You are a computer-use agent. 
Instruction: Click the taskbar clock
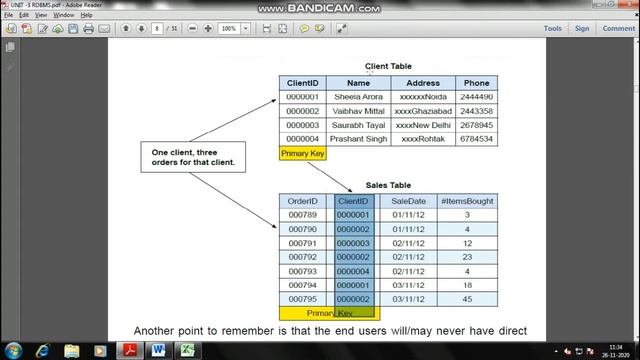tap(616, 351)
